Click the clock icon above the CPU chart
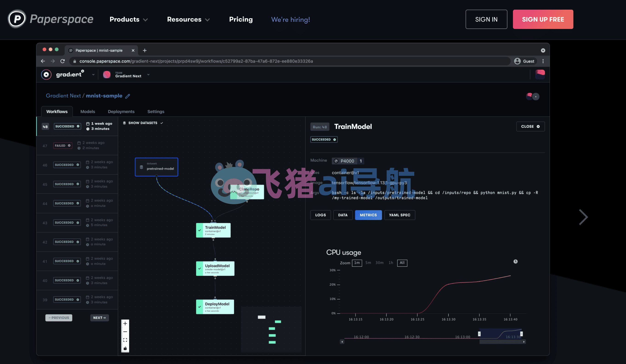626x364 pixels. coord(515,261)
